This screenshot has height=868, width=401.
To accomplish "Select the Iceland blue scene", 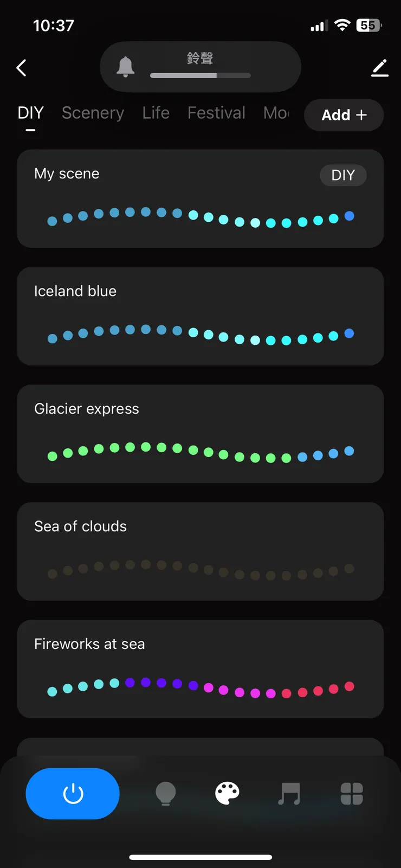I will [200, 316].
